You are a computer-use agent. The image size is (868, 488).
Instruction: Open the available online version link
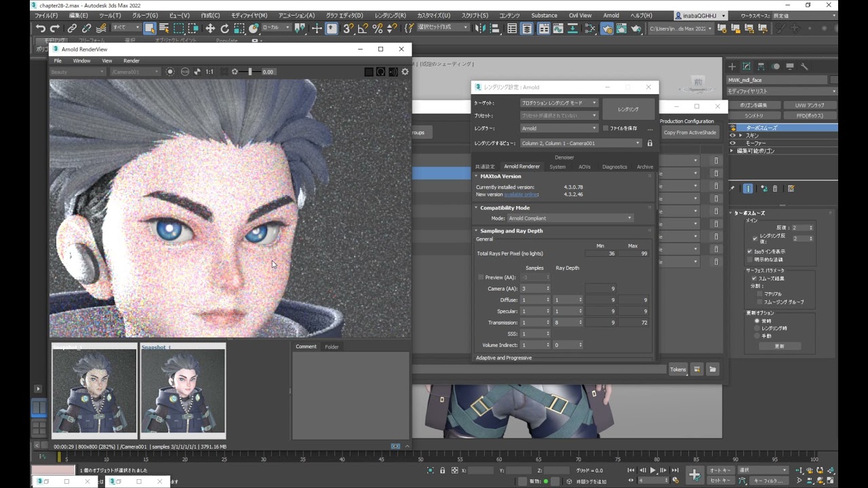click(521, 195)
